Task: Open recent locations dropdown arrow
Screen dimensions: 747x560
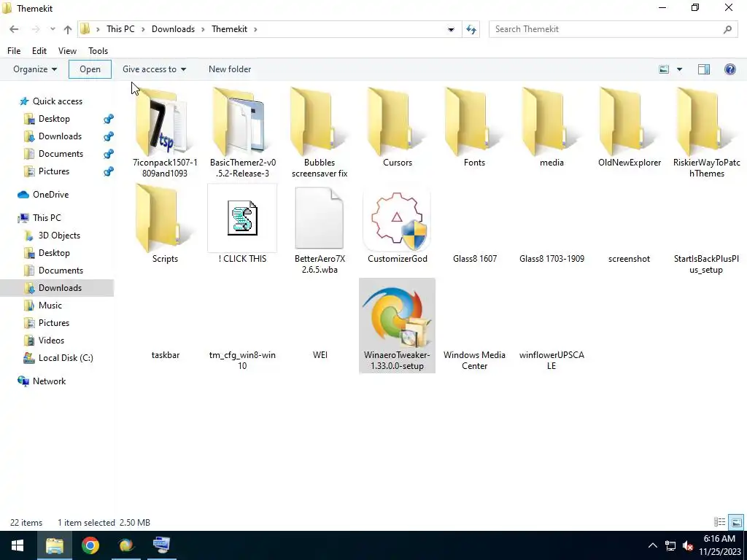Action: click(53, 29)
